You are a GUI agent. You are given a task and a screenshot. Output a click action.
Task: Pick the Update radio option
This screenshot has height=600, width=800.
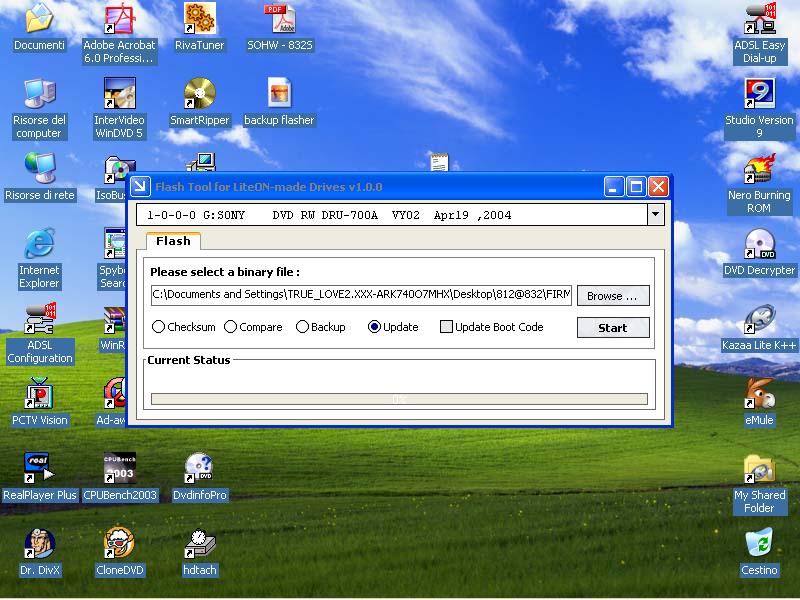tap(374, 327)
